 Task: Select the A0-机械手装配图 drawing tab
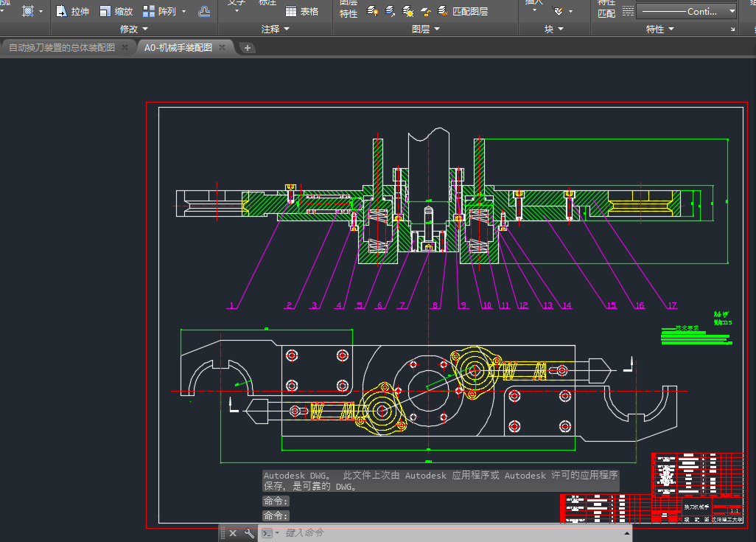click(x=178, y=47)
